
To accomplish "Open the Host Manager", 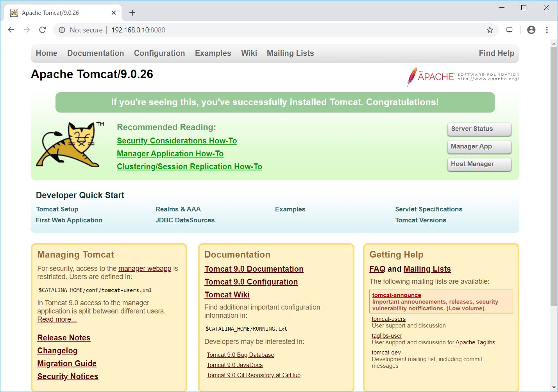I will click(479, 164).
